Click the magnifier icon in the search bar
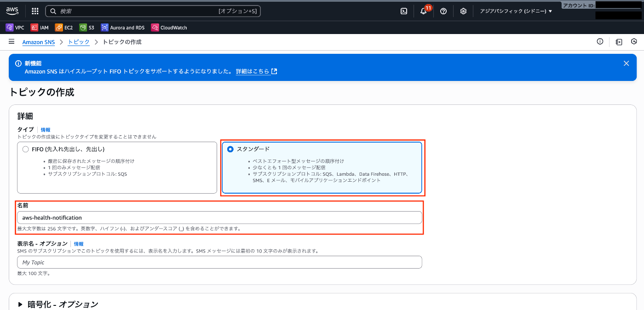The image size is (644, 310). 53,11
